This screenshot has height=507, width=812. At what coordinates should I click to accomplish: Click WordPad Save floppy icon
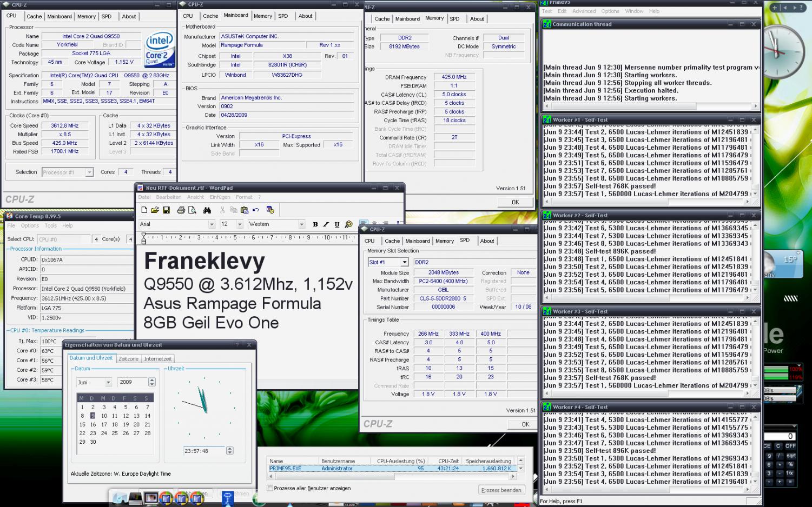(x=166, y=210)
